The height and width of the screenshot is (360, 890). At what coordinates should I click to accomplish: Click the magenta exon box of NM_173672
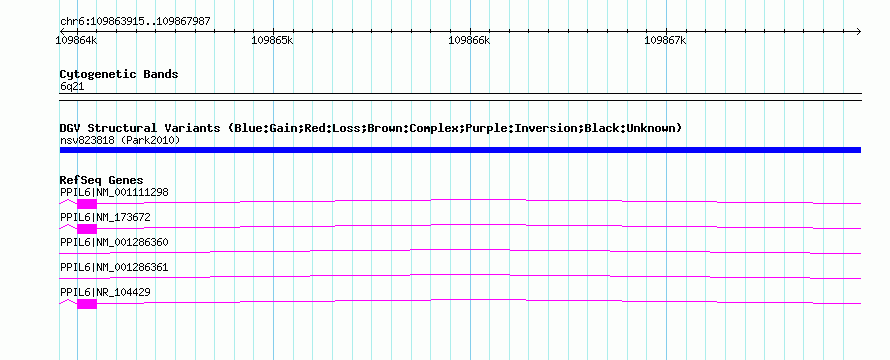(87, 229)
